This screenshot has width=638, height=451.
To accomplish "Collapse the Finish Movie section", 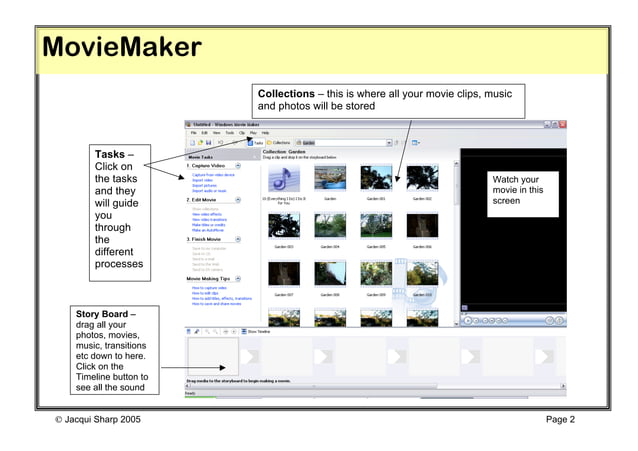I will [x=238, y=239].
